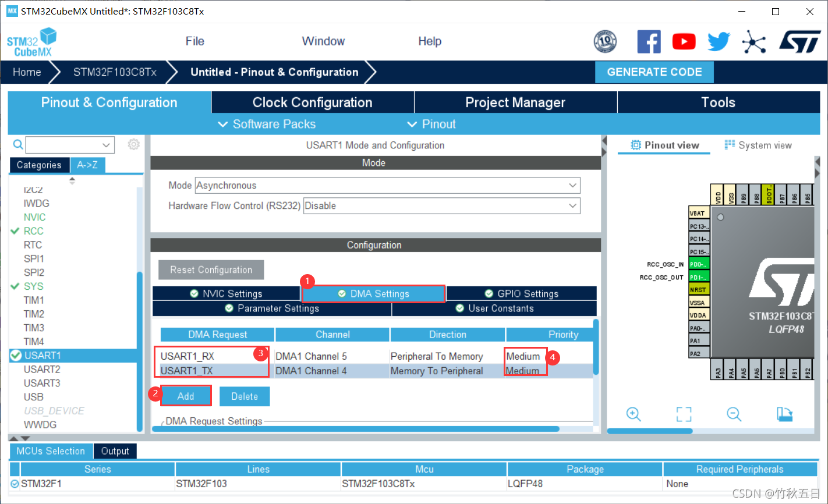This screenshot has width=828, height=504.
Task: Click the STM32F1 series check icon
Action: [x=15, y=484]
